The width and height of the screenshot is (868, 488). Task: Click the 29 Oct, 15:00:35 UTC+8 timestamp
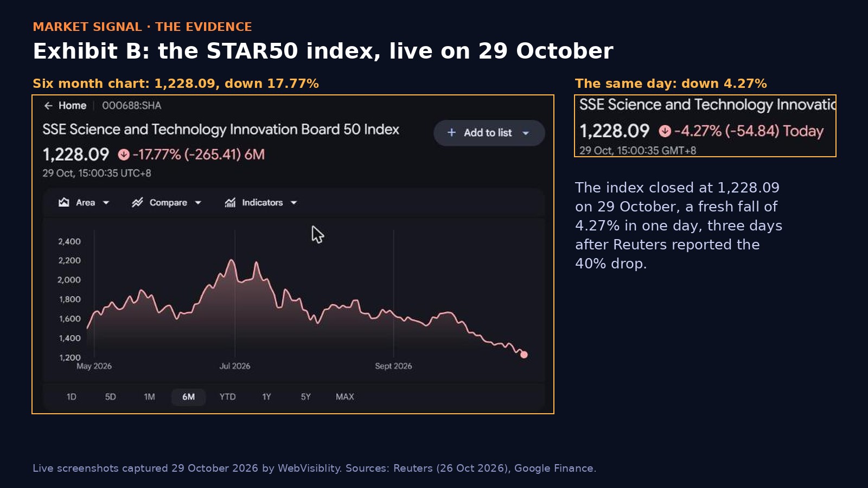click(97, 174)
